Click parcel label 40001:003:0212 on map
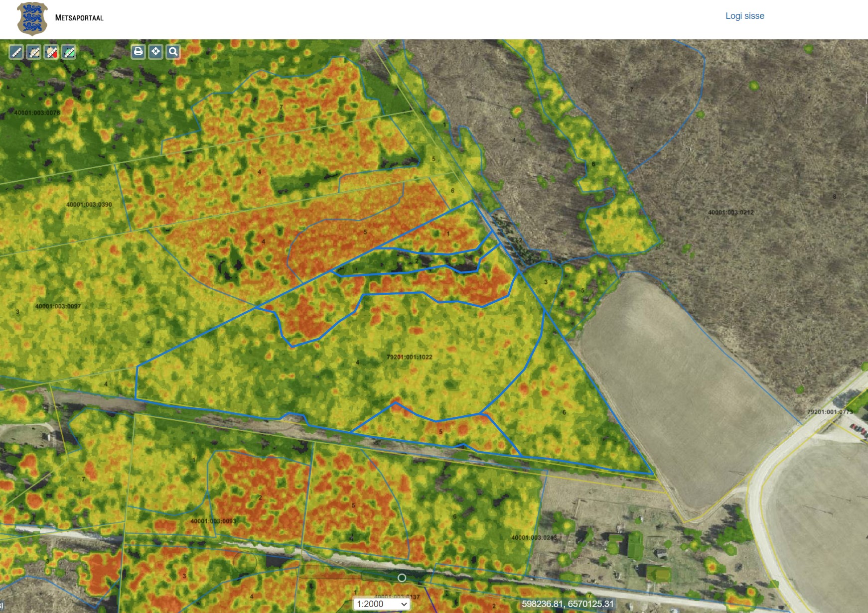Viewport: 868px width, 613px height. (x=730, y=213)
